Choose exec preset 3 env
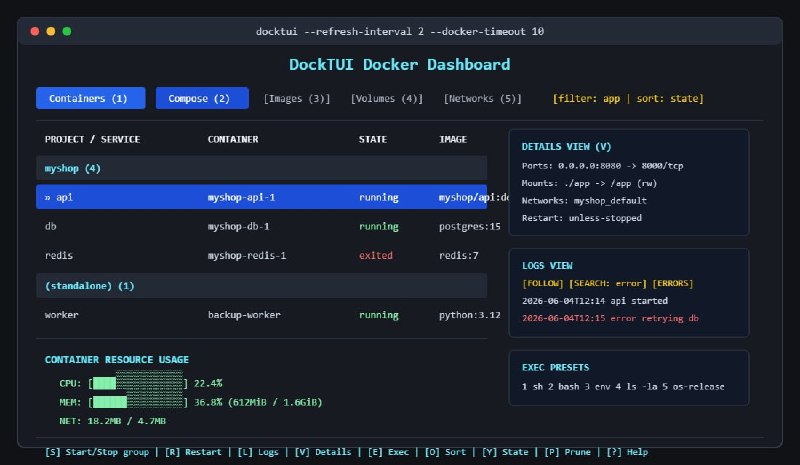Image resolution: width=800 pixels, height=465 pixels. pyautogui.click(x=597, y=387)
